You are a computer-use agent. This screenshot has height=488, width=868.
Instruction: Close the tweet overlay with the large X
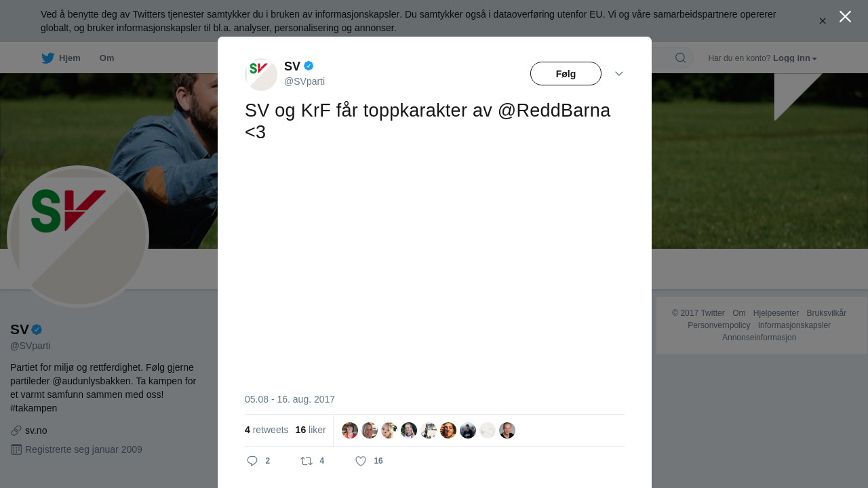845,16
